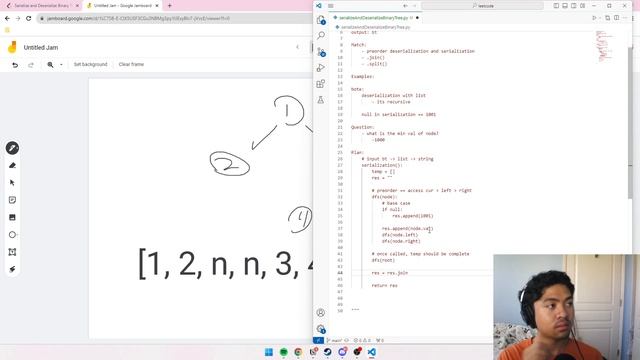Open the Windows Start menu
640x360 pixels.
point(269,352)
